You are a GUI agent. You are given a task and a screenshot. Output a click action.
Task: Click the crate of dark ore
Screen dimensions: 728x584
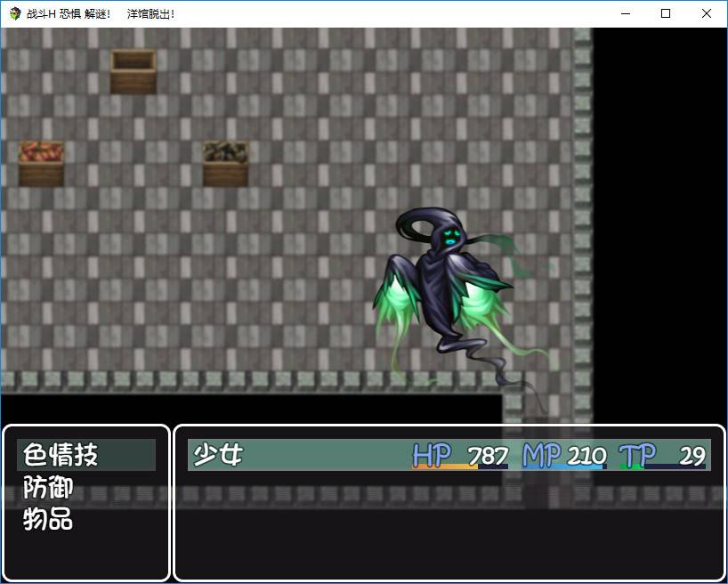[x=224, y=163]
